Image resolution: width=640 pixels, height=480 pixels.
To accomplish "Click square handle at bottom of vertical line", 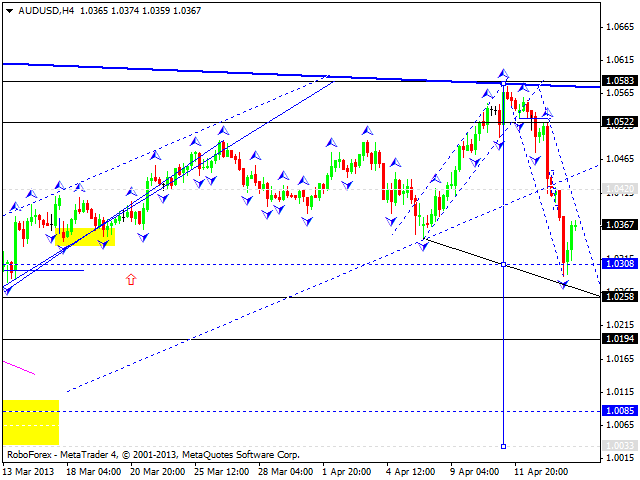I will [x=503, y=446].
